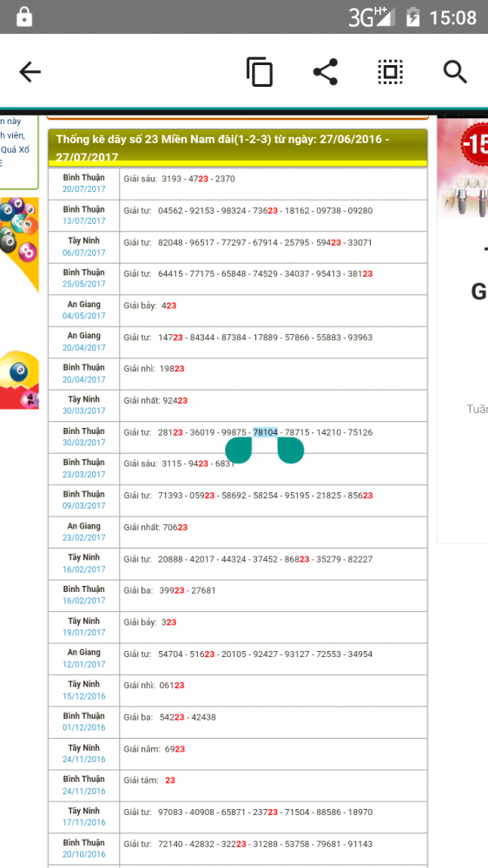
Task: Open the date link 17/11/2016
Action: [83, 823]
